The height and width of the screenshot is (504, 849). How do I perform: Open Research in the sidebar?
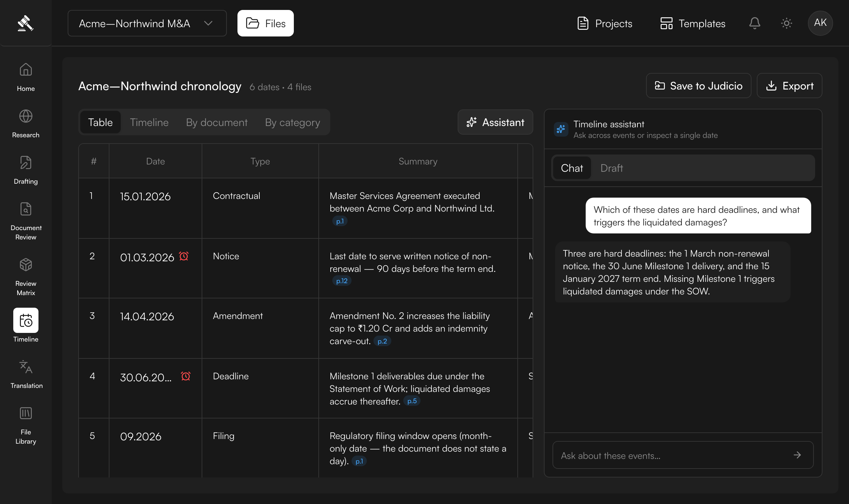point(26,124)
